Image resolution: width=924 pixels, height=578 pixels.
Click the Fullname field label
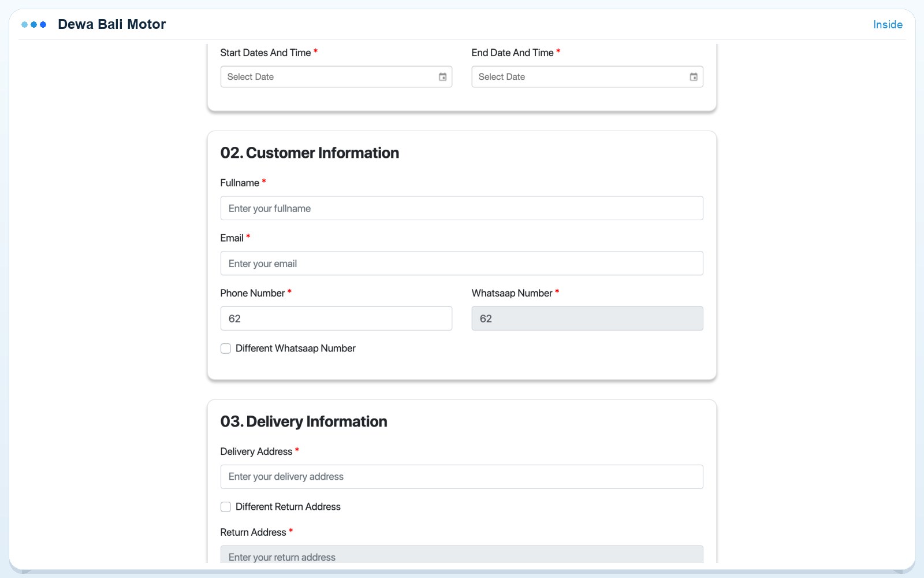tap(240, 183)
